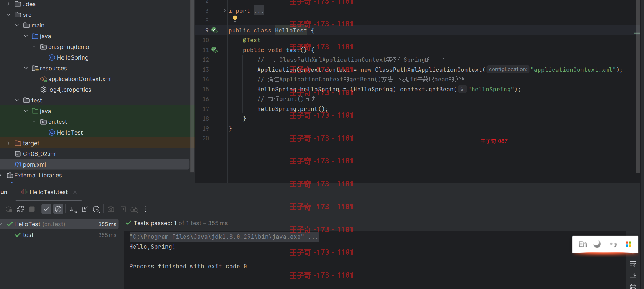Select HelloTest class in project tree
The image size is (644, 289).
point(66,132)
